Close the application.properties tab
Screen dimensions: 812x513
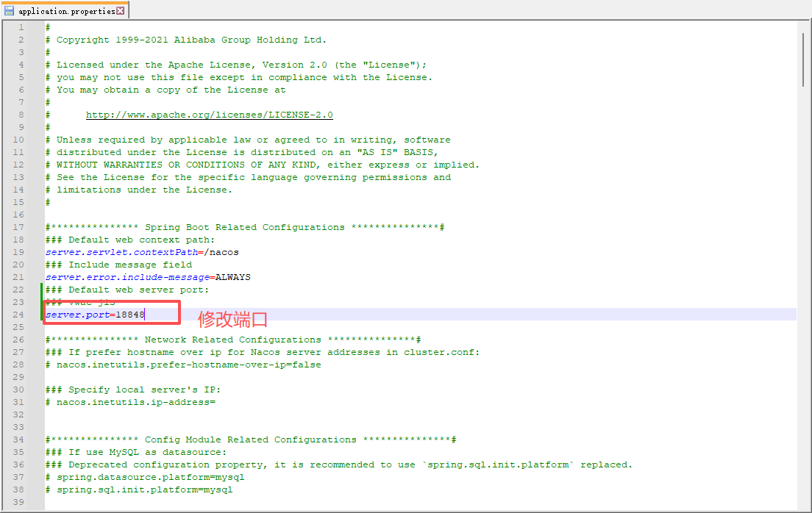pos(120,11)
